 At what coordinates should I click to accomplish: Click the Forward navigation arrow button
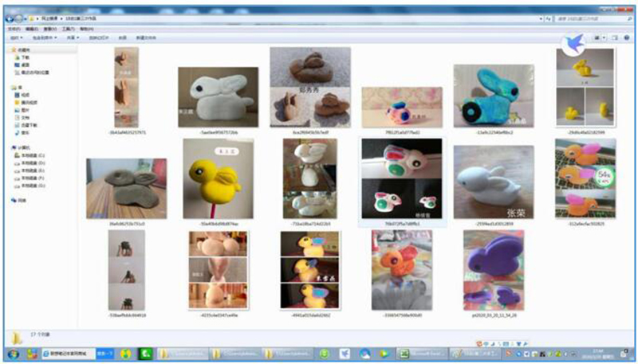[20, 17]
